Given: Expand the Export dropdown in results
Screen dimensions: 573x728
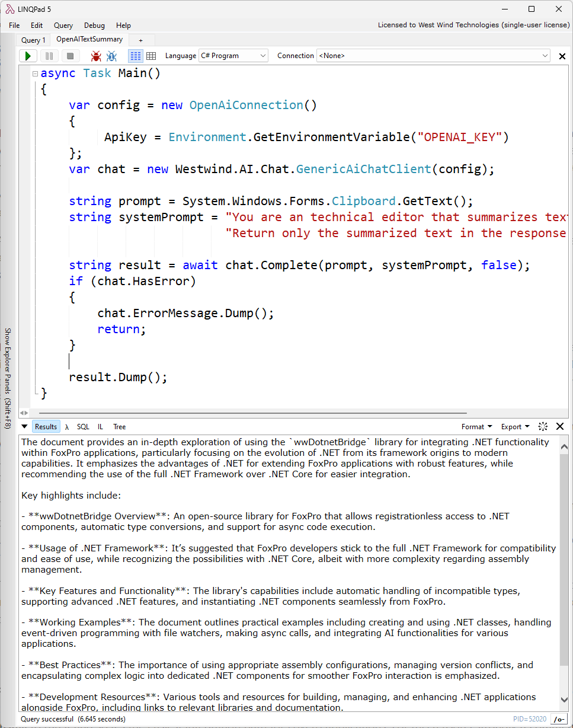Looking at the screenshot, I should point(515,427).
